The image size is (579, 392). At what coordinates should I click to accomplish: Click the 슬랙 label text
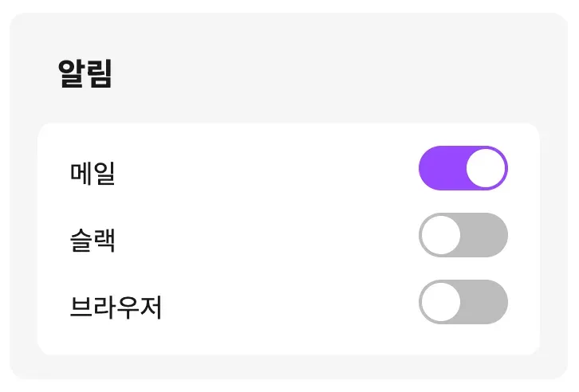tap(93, 240)
